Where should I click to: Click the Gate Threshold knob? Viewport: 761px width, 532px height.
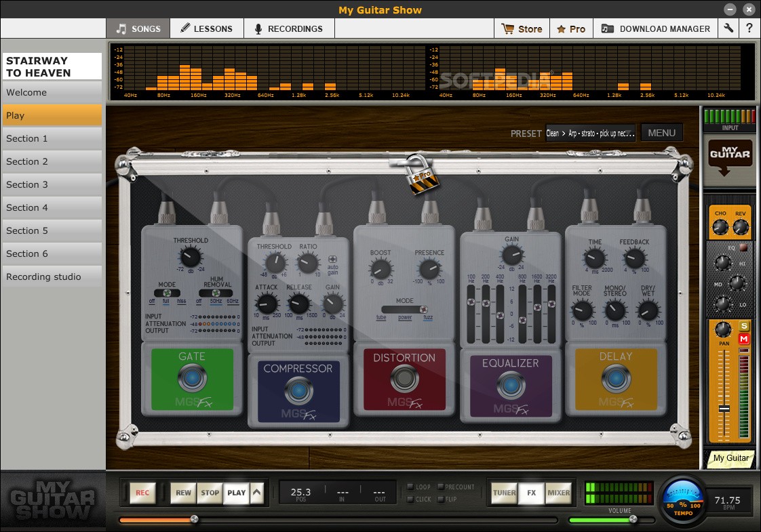coord(191,257)
